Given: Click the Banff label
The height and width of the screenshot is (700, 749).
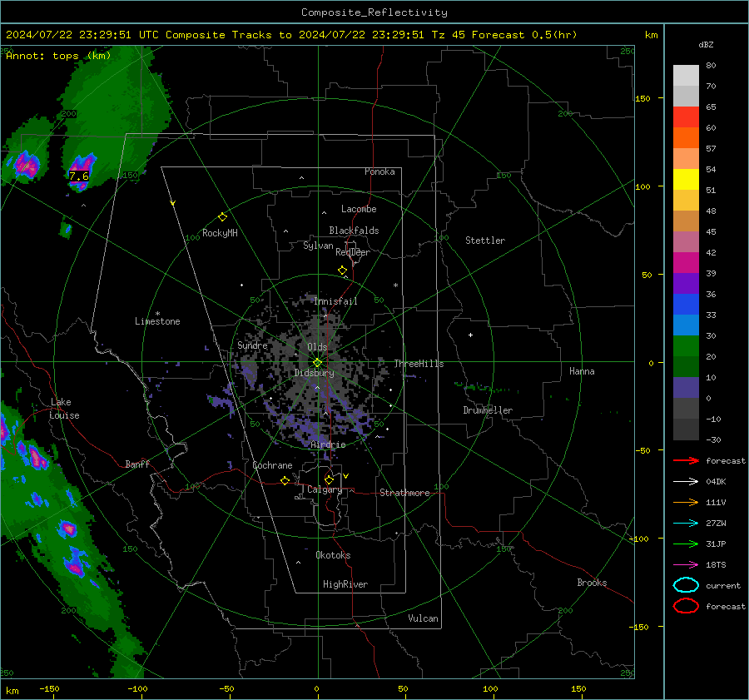Looking at the screenshot, I should click(x=137, y=464).
